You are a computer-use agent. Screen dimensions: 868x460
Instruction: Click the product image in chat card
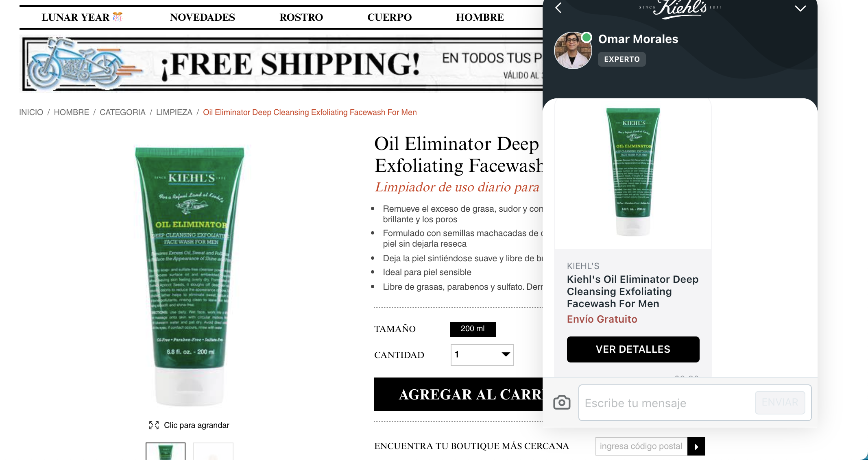[633, 173]
